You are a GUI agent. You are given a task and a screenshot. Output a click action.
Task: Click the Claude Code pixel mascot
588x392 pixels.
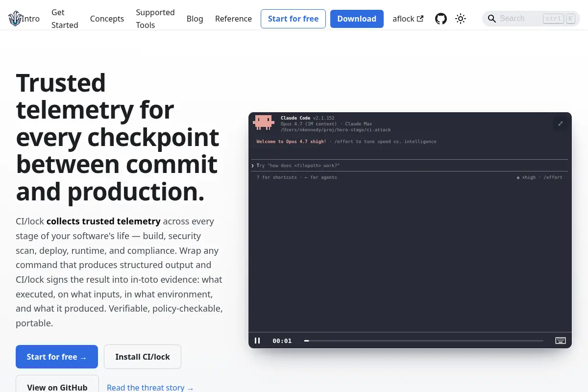tap(263, 122)
